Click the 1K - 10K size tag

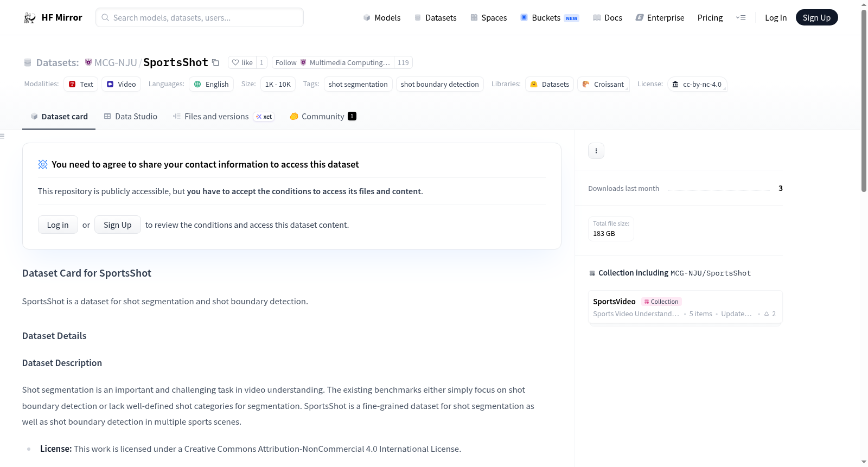tap(278, 84)
